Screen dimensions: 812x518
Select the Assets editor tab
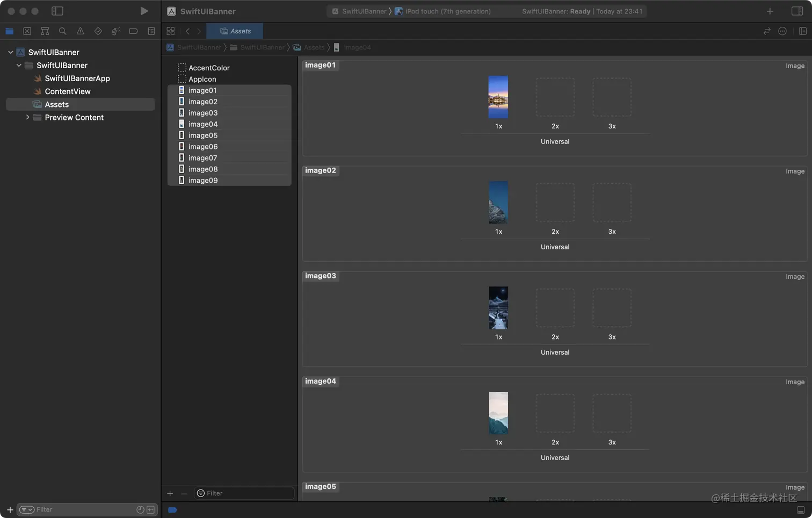(235, 31)
